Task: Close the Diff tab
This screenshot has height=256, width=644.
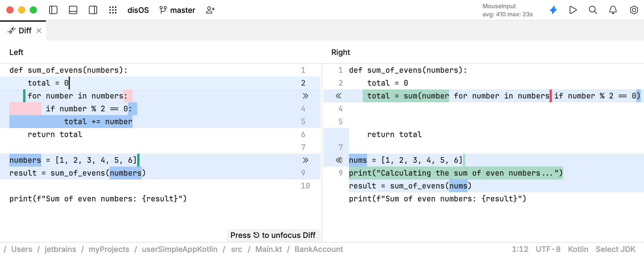Action: pos(39,31)
